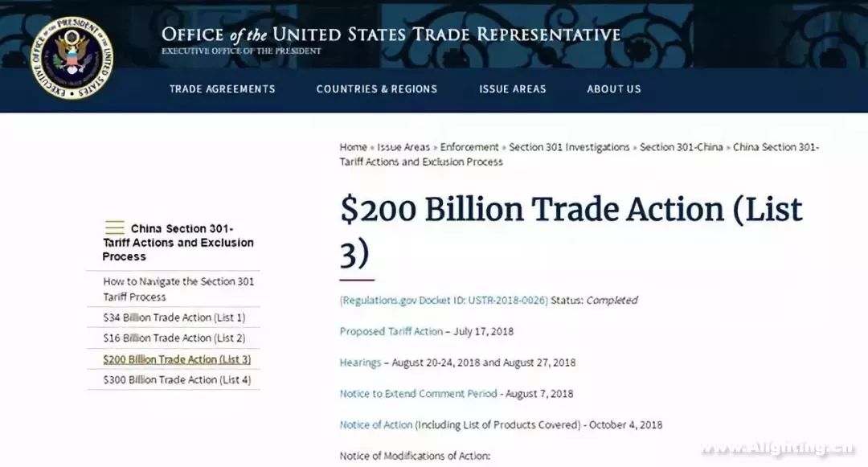
Task: Toggle the hamburger icon beside China Section 301
Action: pos(115,227)
